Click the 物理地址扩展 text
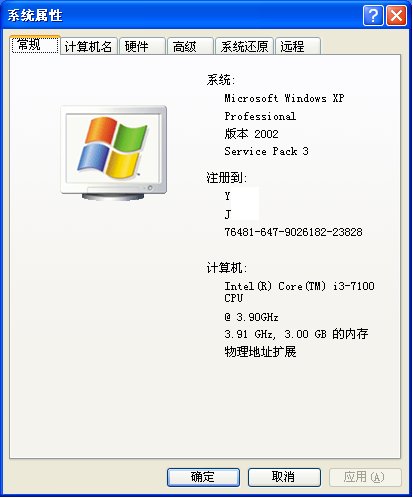 coord(260,351)
